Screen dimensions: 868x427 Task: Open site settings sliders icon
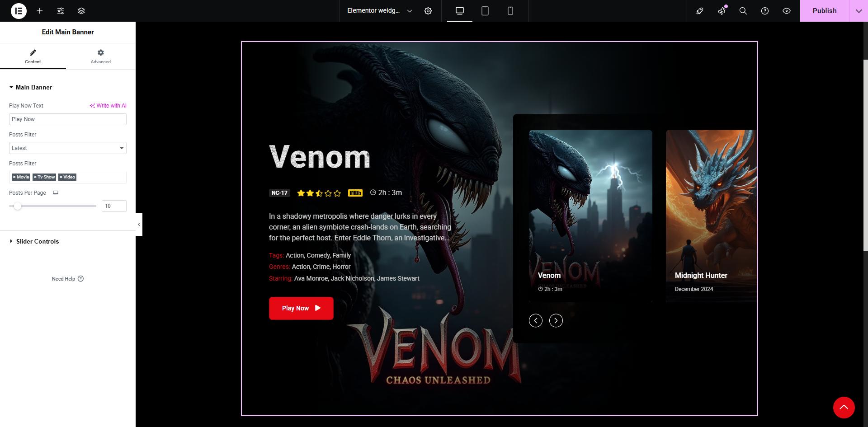61,11
